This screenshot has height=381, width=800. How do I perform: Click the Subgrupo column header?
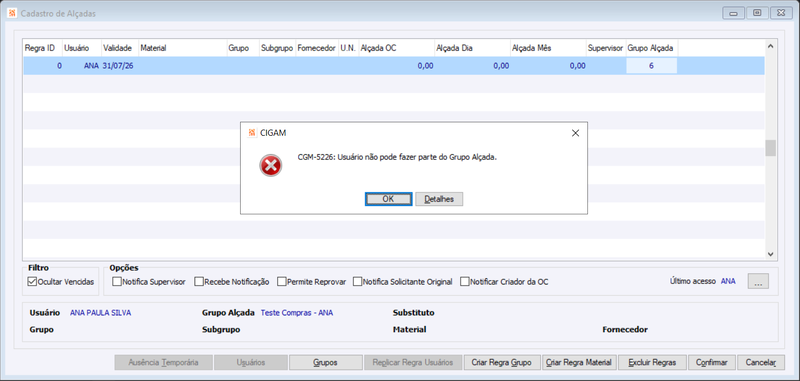click(x=277, y=48)
